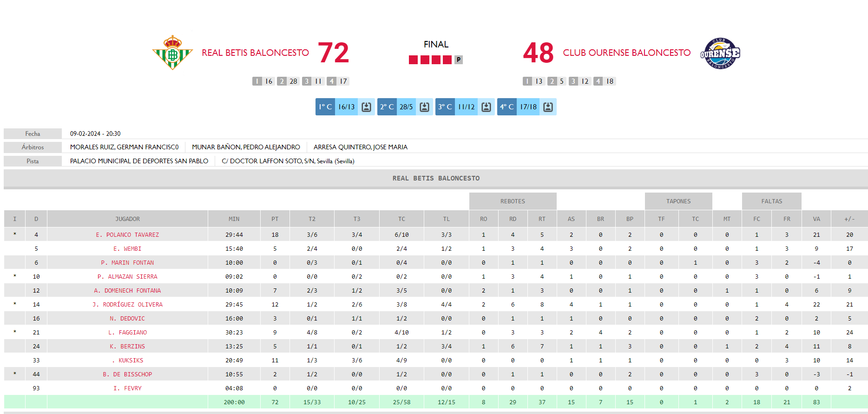Image resolution: width=868 pixels, height=414 pixels.
Task: Open player A. DOMENECH FONTANA
Action: (x=127, y=291)
